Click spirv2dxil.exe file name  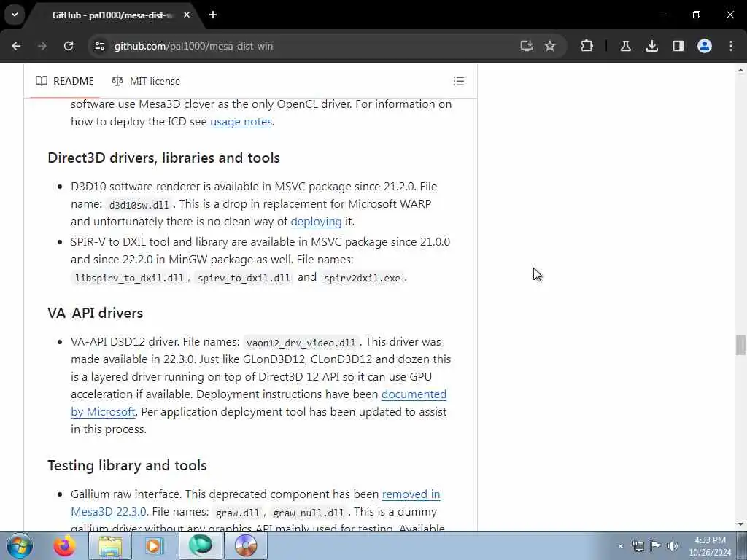coord(362,278)
